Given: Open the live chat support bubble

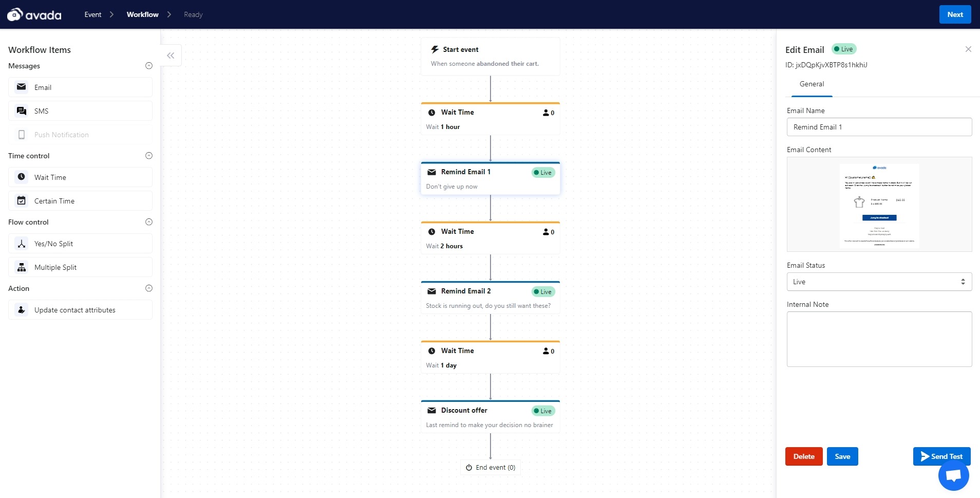Looking at the screenshot, I should 953,475.
